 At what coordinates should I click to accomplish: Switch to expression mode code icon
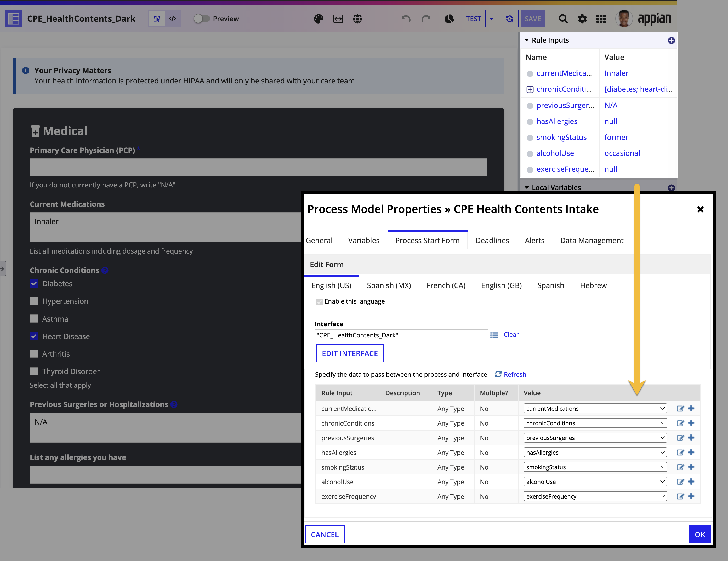click(173, 19)
